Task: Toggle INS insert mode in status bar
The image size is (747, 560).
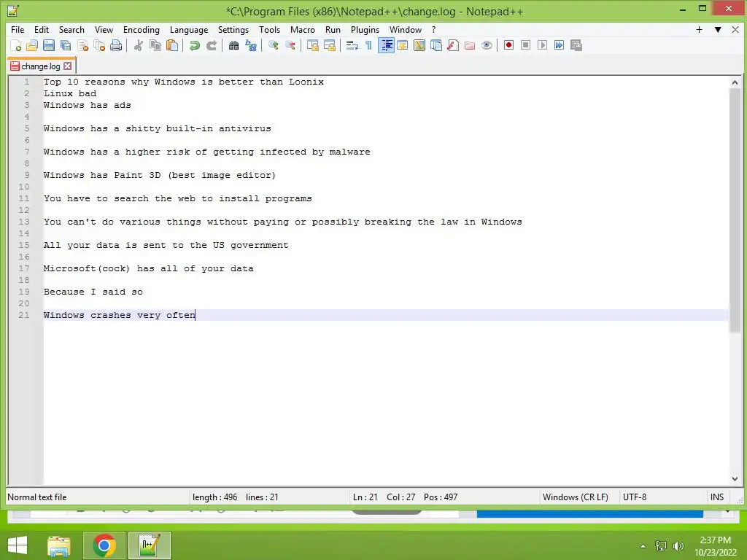Action: [717, 497]
